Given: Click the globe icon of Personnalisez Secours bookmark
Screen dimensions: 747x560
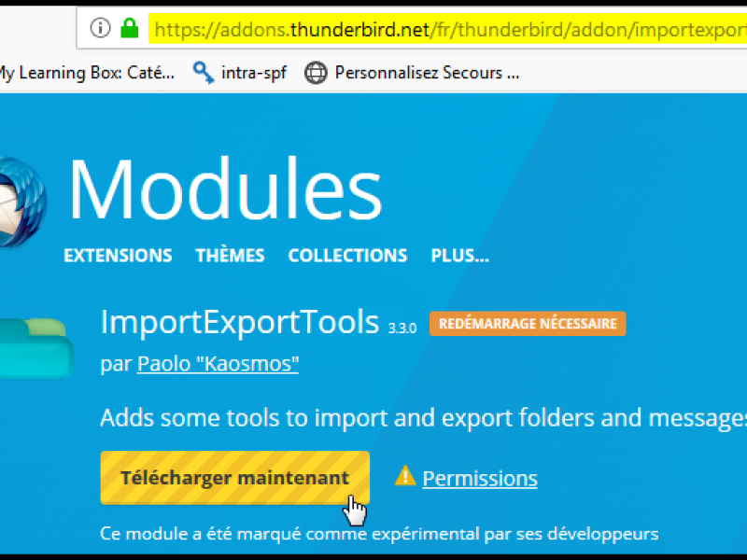Looking at the screenshot, I should coord(316,73).
